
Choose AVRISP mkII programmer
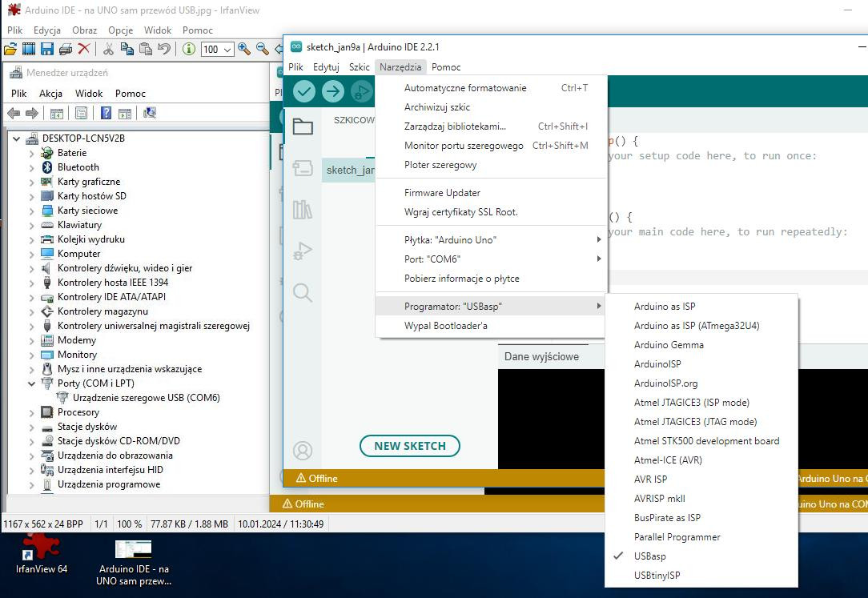658,498
